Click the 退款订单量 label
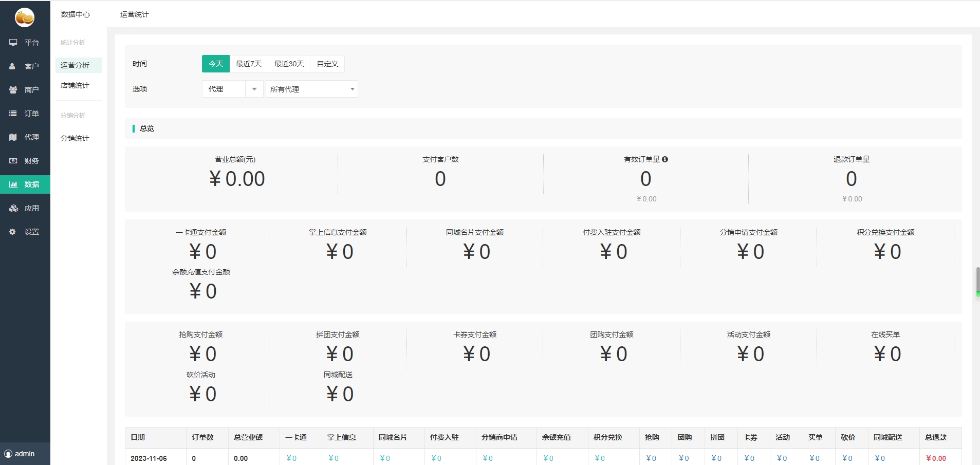The height and width of the screenshot is (465, 980). [x=852, y=159]
